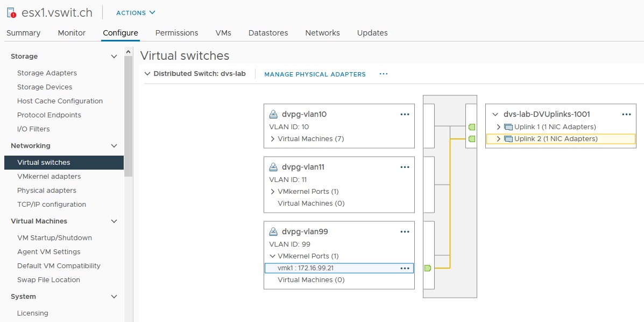Collapse the Distributed Switch dvs-lab section
Screen dimensions: 644x322
pos(147,74)
